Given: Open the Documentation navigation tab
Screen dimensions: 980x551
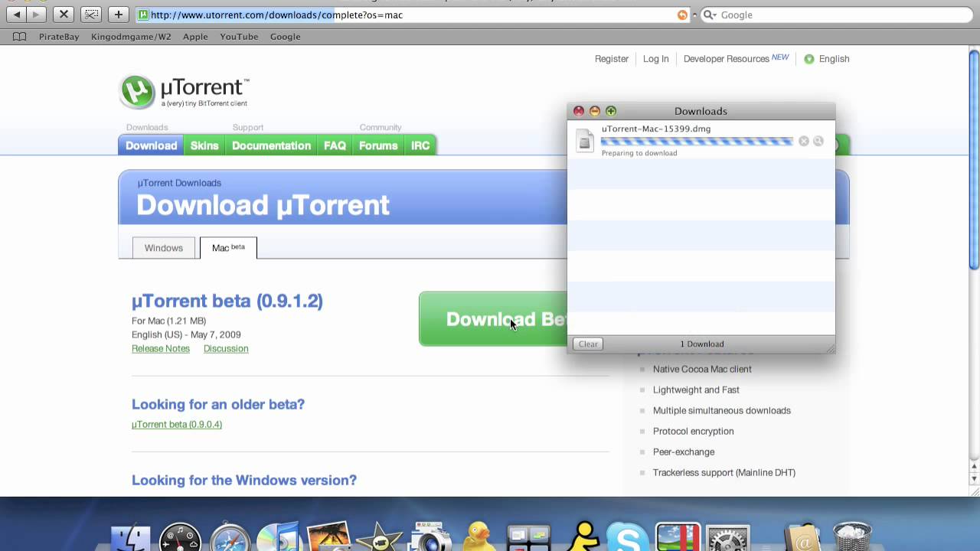Looking at the screenshot, I should (271, 145).
